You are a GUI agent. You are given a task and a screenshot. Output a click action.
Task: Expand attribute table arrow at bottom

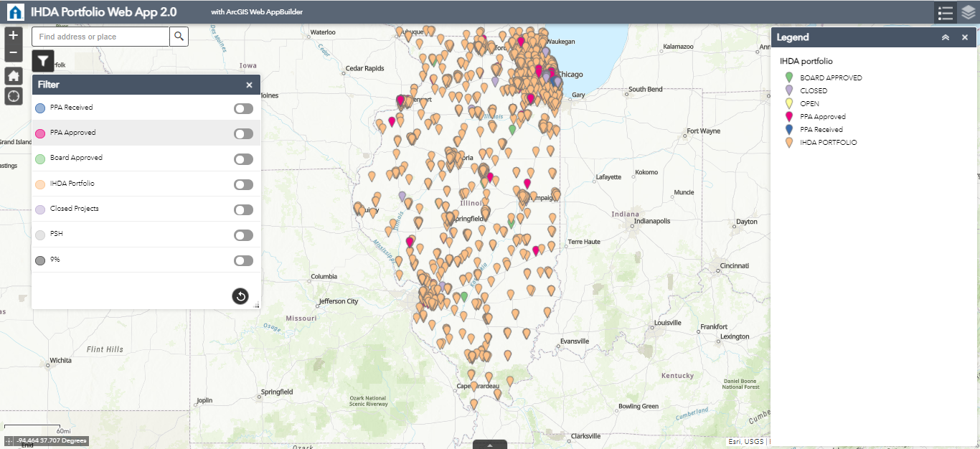pyautogui.click(x=490, y=445)
